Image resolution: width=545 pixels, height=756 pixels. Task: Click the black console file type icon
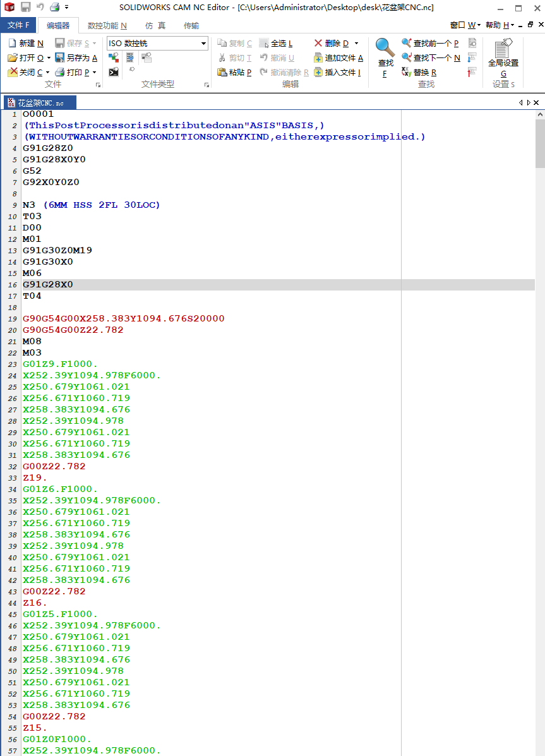(x=113, y=73)
